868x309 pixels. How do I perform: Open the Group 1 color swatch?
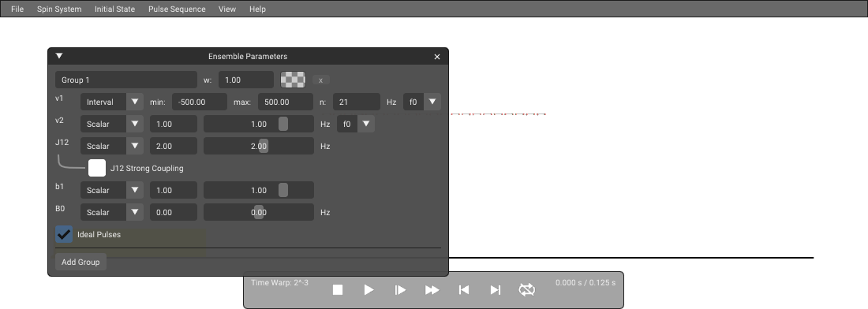pyautogui.click(x=293, y=80)
